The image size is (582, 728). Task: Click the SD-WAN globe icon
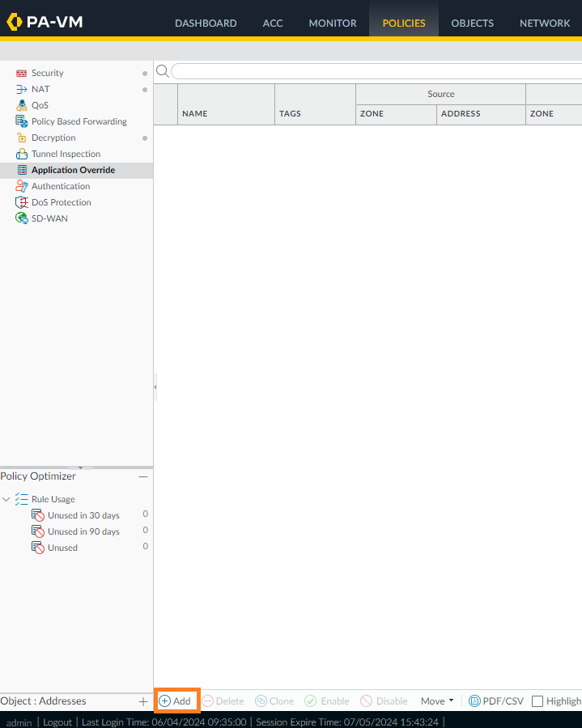22,218
